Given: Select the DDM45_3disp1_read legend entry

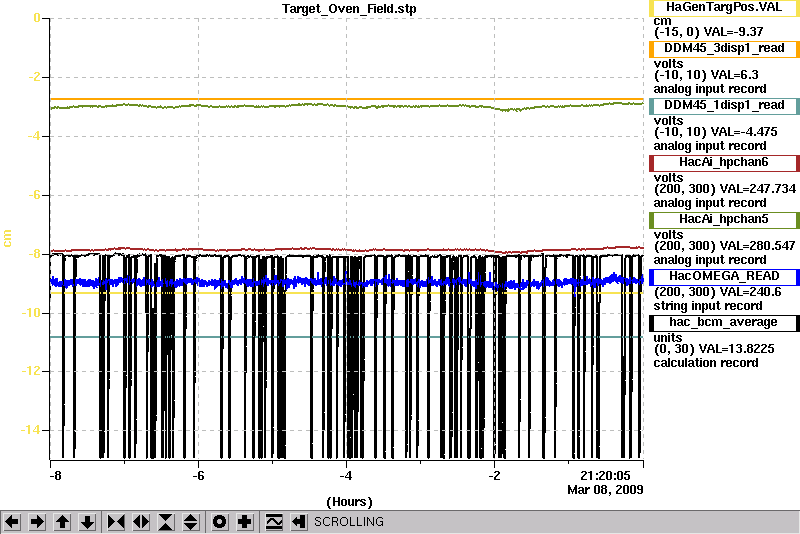Looking at the screenshot, I should [724, 48].
